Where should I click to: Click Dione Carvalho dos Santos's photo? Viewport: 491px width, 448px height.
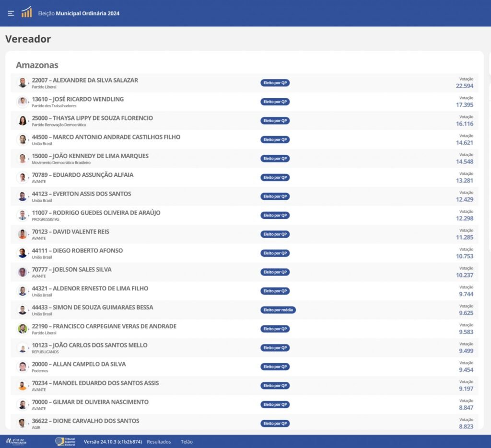pos(23,424)
